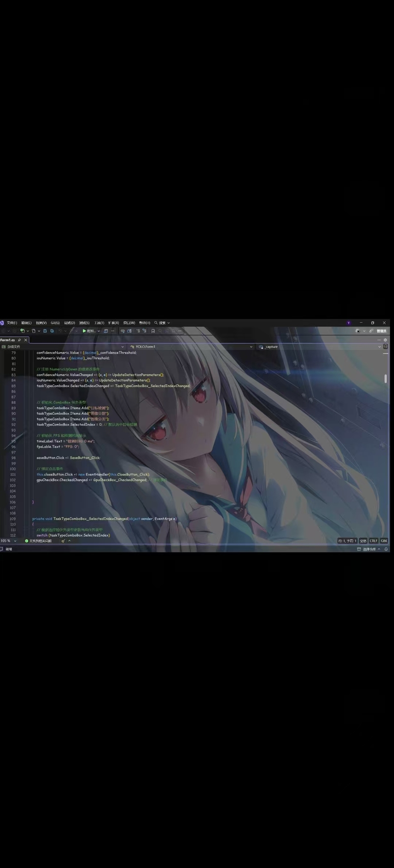Click the Visual Studio logo icon
Image resolution: width=394 pixels, height=868 pixels.
click(2, 323)
